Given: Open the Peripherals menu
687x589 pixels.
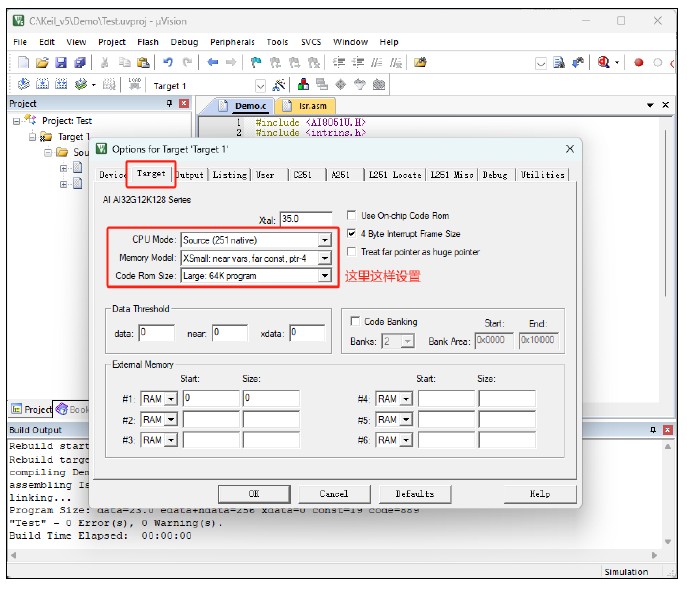Looking at the screenshot, I should click(232, 42).
